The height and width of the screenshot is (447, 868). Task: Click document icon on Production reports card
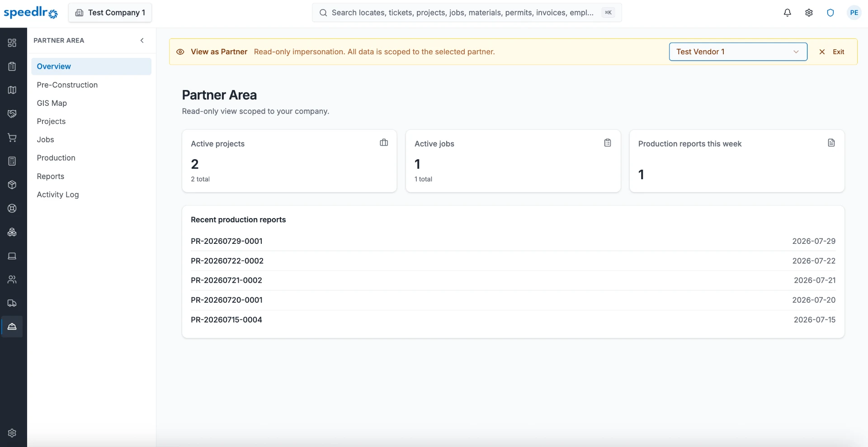click(831, 143)
